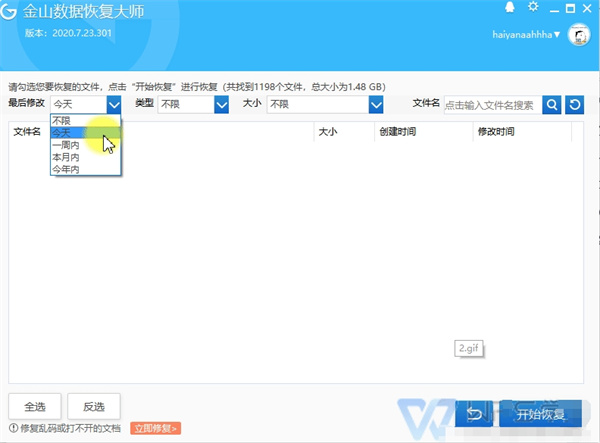Viewport: 600px width, 443px height.
Task: Expand the 类型 dropdown arrow
Action: (x=222, y=104)
